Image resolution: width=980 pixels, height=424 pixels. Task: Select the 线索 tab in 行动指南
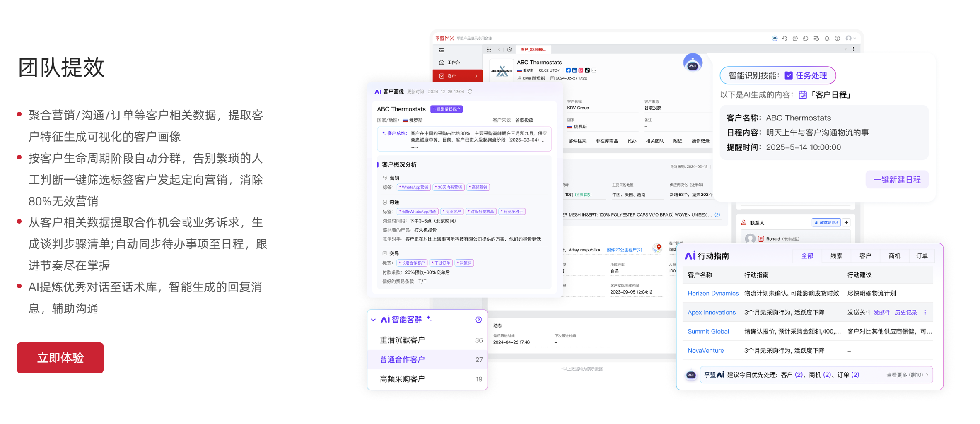836,256
